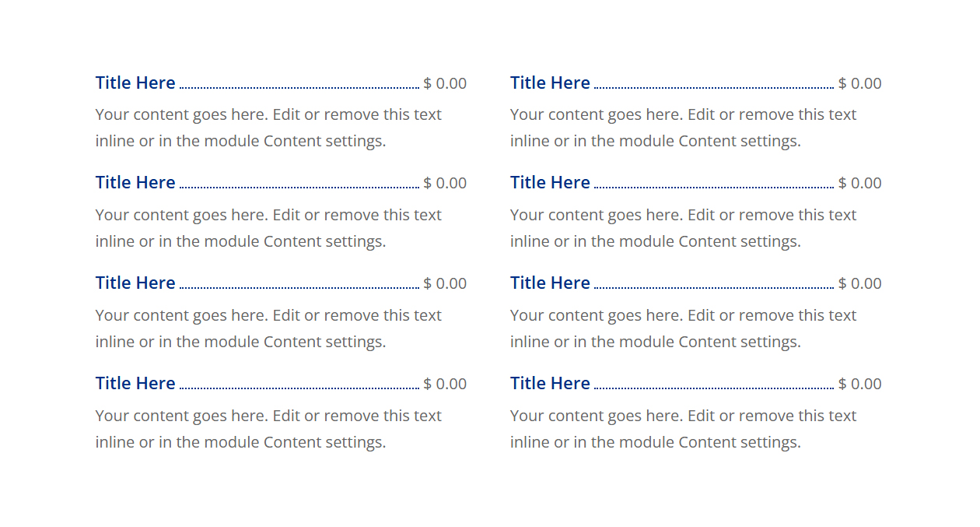This screenshot has height=527, width=980.
Task: Select the description text under first right title
Action: [x=683, y=128]
